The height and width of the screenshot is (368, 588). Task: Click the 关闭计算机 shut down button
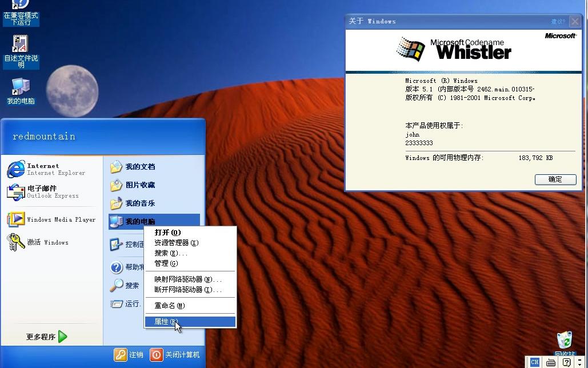(x=175, y=354)
